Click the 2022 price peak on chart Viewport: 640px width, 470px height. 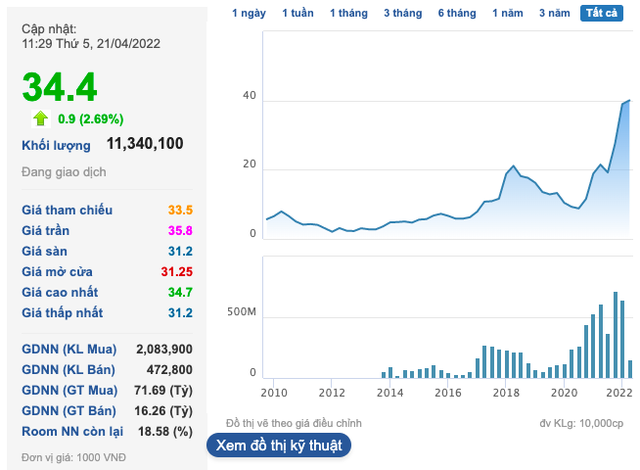pyautogui.click(x=629, y=100)
